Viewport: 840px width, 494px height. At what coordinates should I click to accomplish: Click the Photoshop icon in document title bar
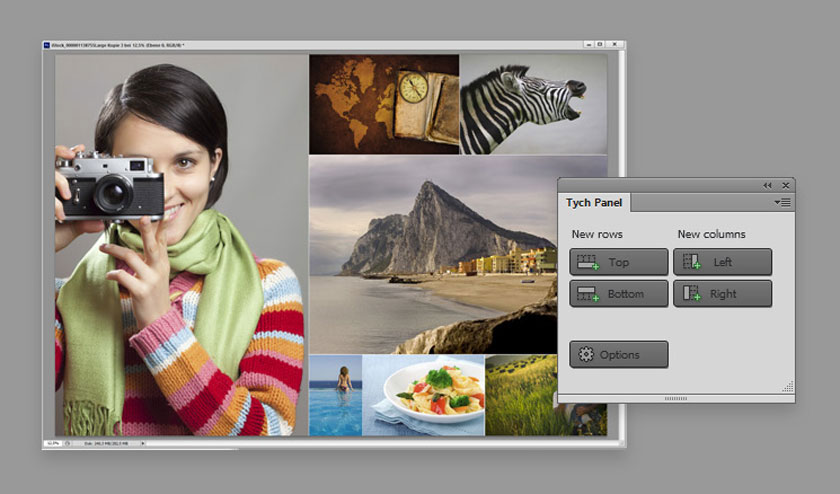[x=47, y=46]
